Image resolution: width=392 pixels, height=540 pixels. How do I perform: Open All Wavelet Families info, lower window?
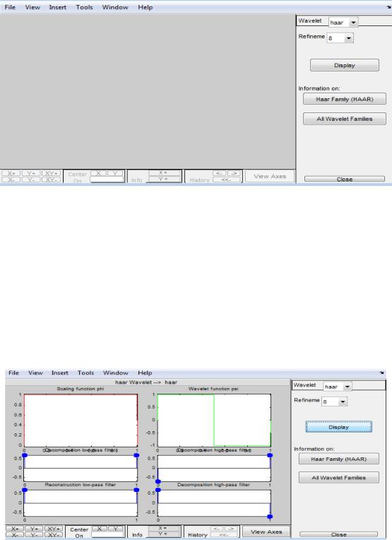pos(338,478)
